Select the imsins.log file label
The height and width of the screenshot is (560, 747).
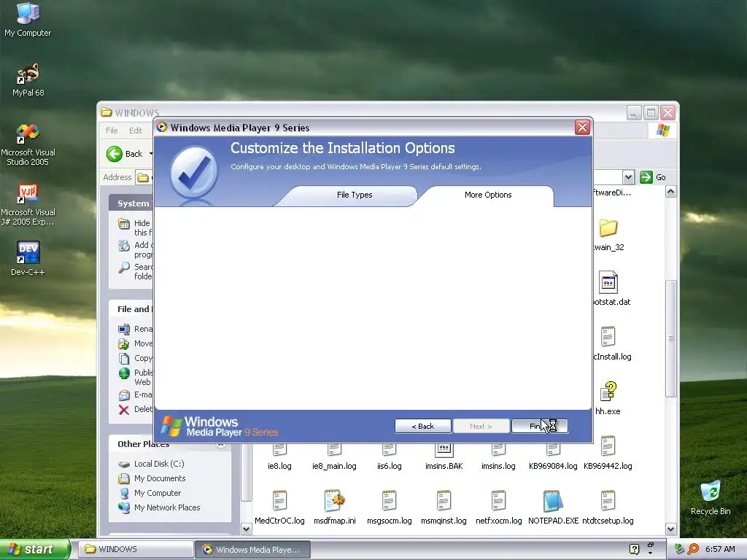click(498, 466)
